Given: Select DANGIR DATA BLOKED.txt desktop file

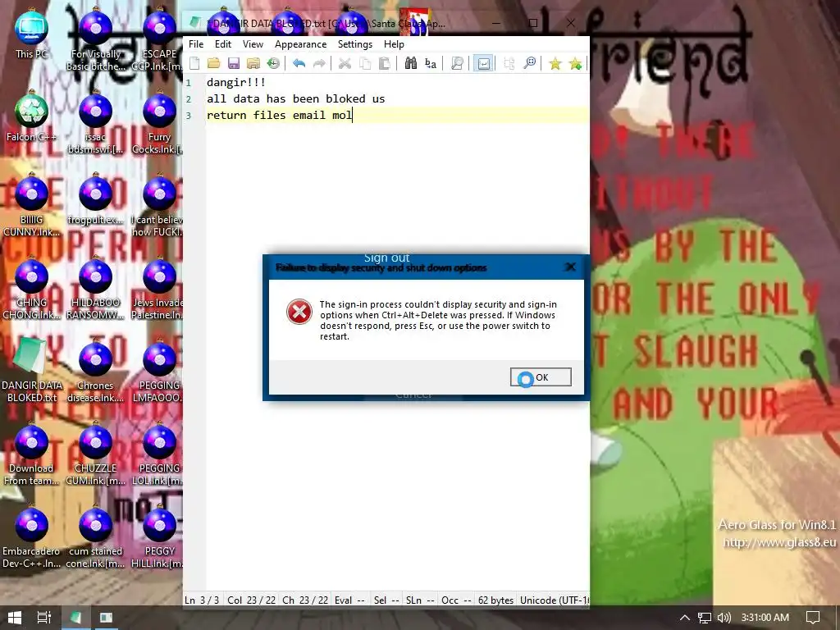Looking at the screenshot, I should pos(31,370).
